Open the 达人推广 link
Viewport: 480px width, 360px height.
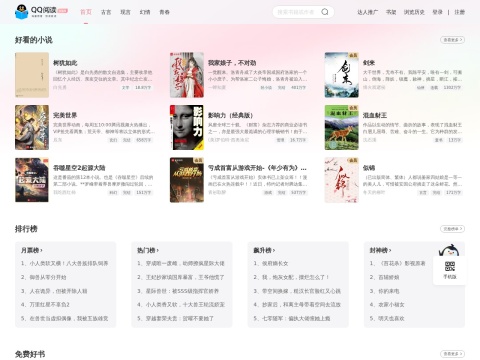[x=368, y=12]
